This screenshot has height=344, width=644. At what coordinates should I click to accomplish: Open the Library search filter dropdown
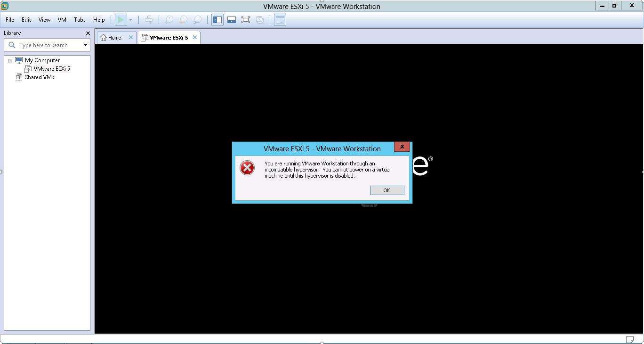(x=85, y=45)
